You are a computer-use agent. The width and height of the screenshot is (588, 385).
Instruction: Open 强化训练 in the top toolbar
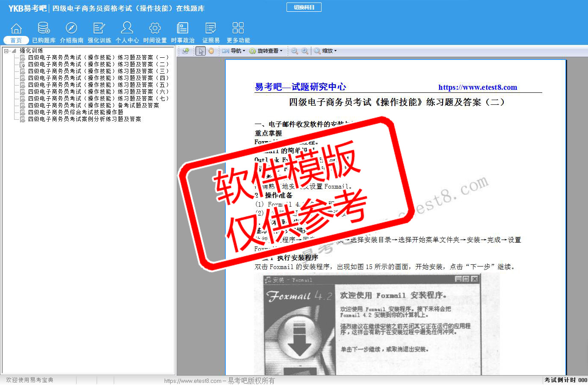click(x=99, y=33)
